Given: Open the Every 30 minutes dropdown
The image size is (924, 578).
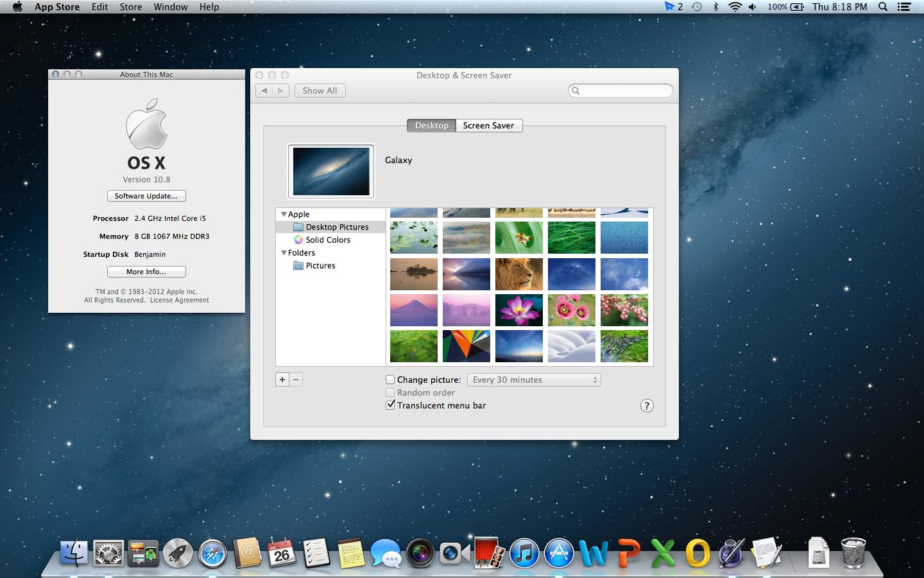Looking at the screenshot, I should 534,380.
